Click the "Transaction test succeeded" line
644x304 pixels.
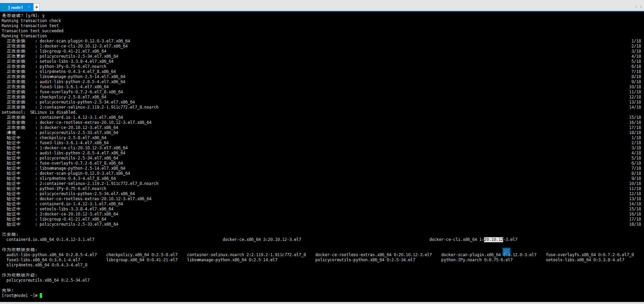33,31
